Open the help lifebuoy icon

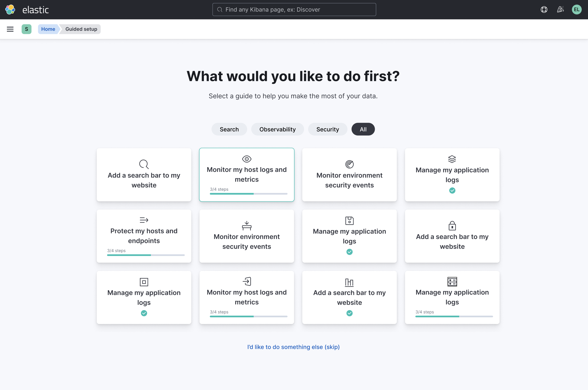544,10
